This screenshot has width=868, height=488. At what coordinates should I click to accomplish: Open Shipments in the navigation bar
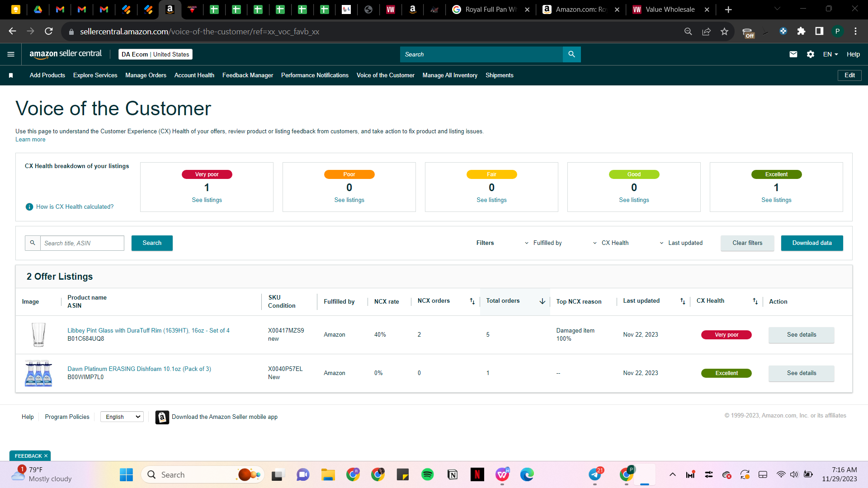coord(499,75)
